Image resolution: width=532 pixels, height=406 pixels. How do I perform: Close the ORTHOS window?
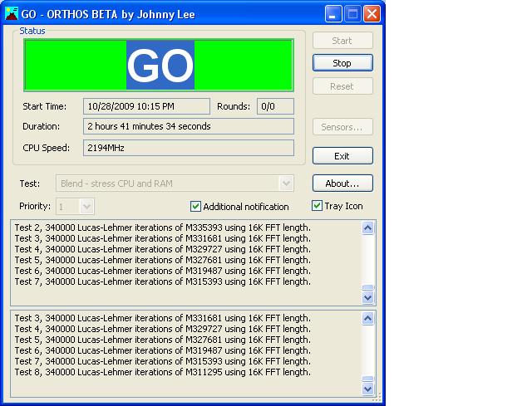click(372, 14)
